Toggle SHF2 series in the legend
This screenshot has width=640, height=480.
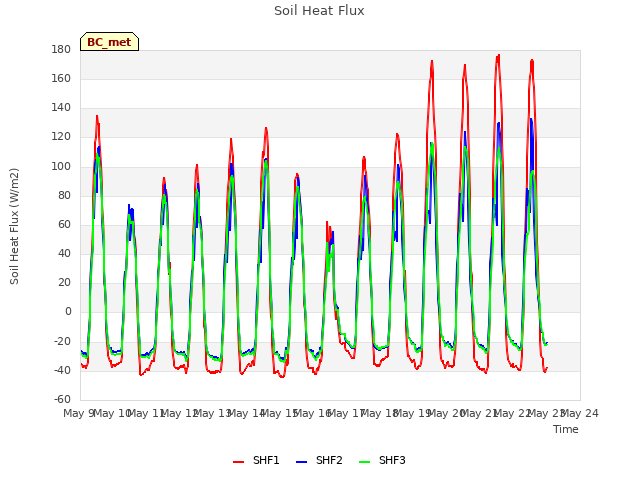[319, 460]
